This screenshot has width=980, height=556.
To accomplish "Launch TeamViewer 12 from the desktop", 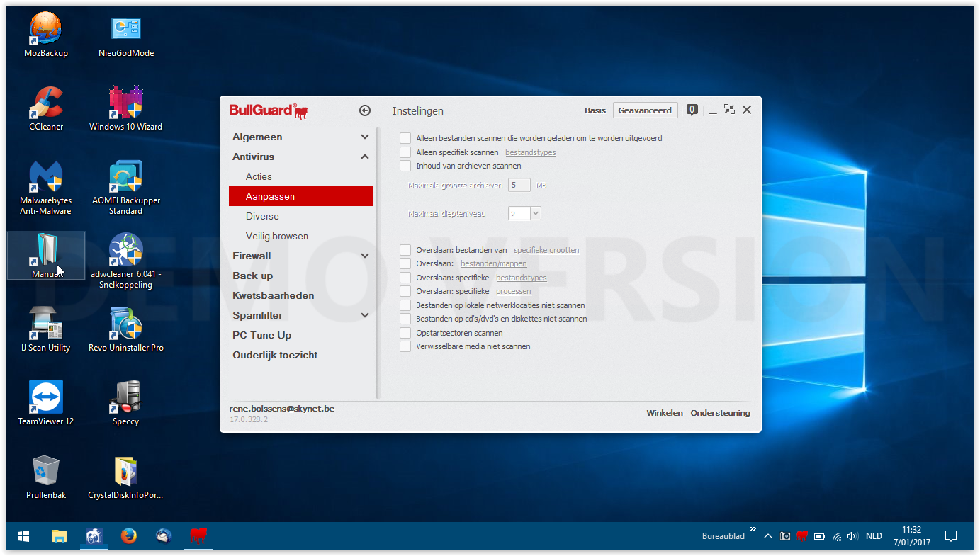I will pyautogui.click(x=46, y=404).
